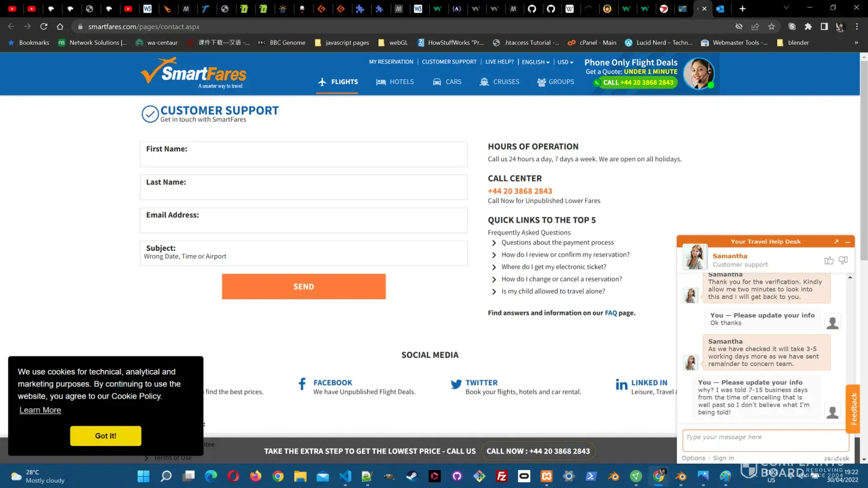Image resolution: width=868 pixels, height=488 pixels.
Task: Open the Learn More cookie policy link
Action: click(x=40, y=410)
